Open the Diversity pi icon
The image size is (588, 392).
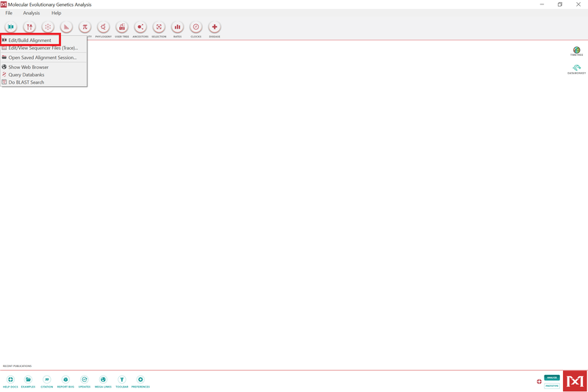[x=85, y=27]
